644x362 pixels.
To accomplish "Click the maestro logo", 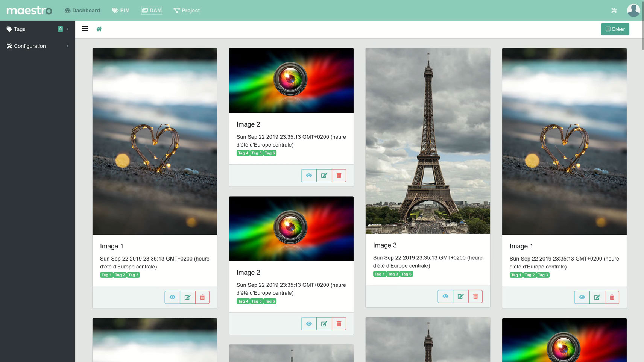I will pos(29,10).
